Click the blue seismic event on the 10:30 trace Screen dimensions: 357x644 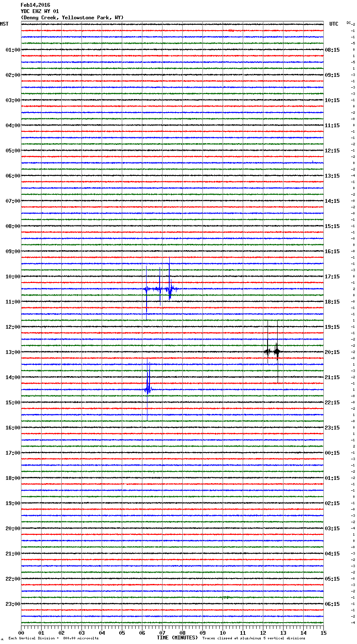point(162,289)
